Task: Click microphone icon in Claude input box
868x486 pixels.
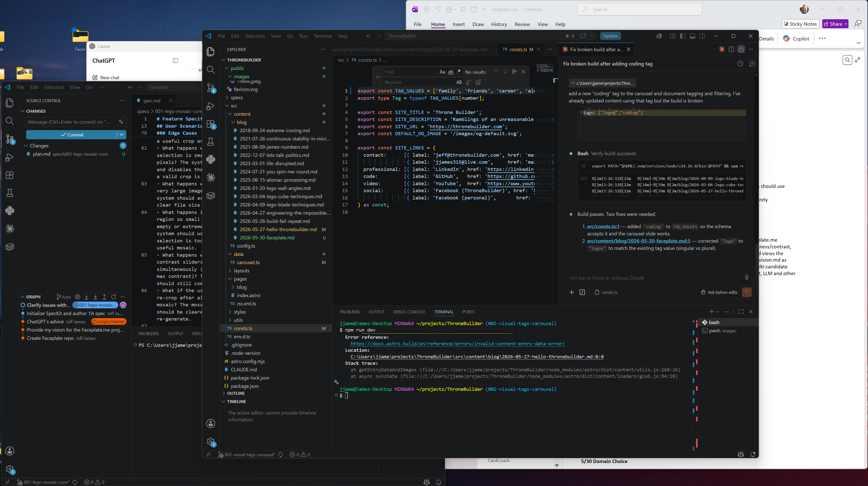Action: [x=747, y=277]
